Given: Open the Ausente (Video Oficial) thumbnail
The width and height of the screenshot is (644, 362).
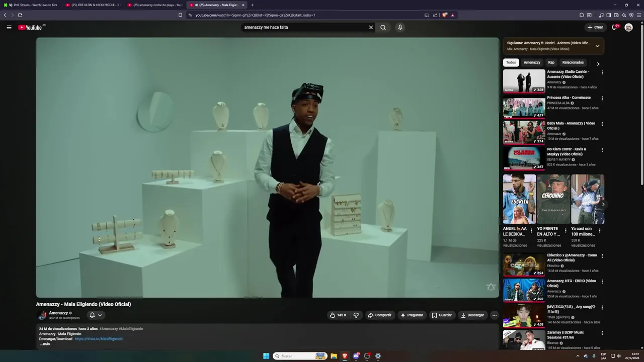Looking at the screenshot, I should pos(524,81).
